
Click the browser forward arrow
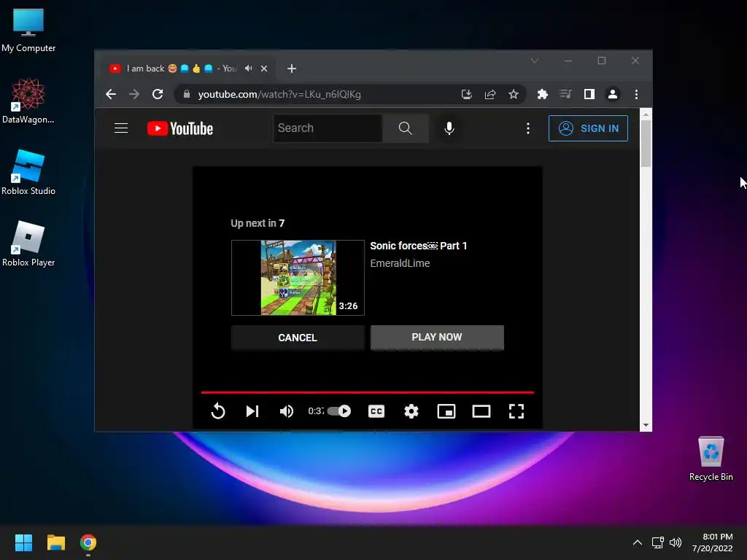(134, 94)
